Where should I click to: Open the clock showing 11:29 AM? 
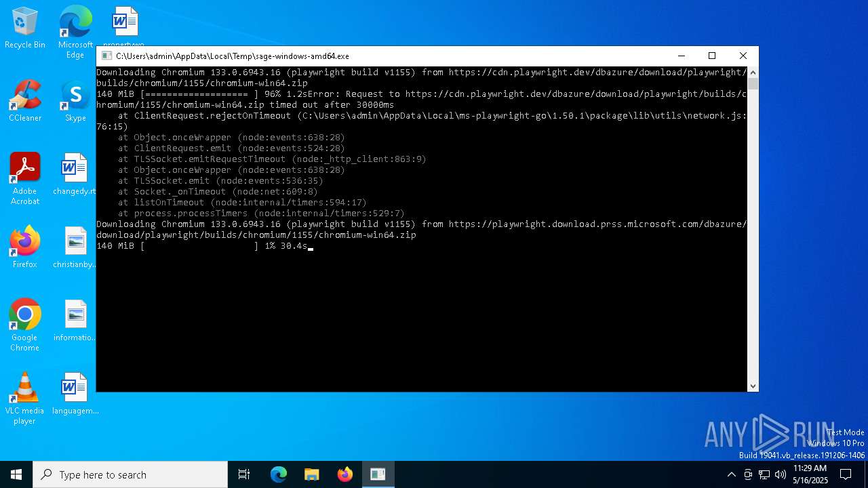[x=810, y=474]
